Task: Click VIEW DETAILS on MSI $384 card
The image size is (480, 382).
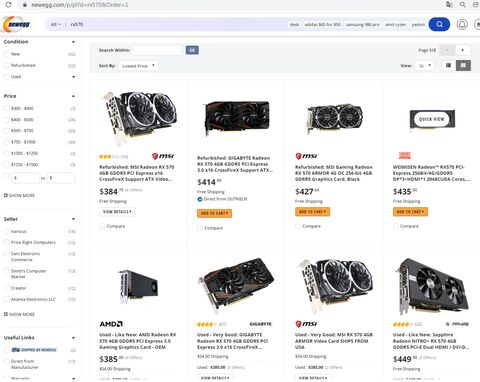Action: (x=117, y=212)
